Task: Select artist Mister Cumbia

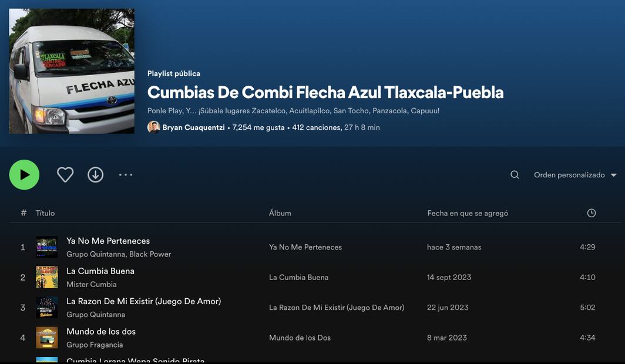Action: (x=92, y=284)
